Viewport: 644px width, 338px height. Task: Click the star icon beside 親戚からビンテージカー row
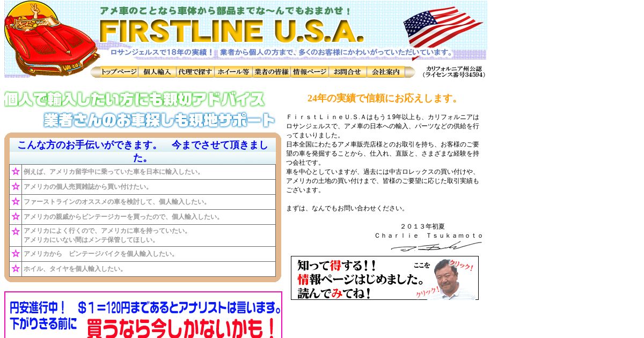[16, 217]
